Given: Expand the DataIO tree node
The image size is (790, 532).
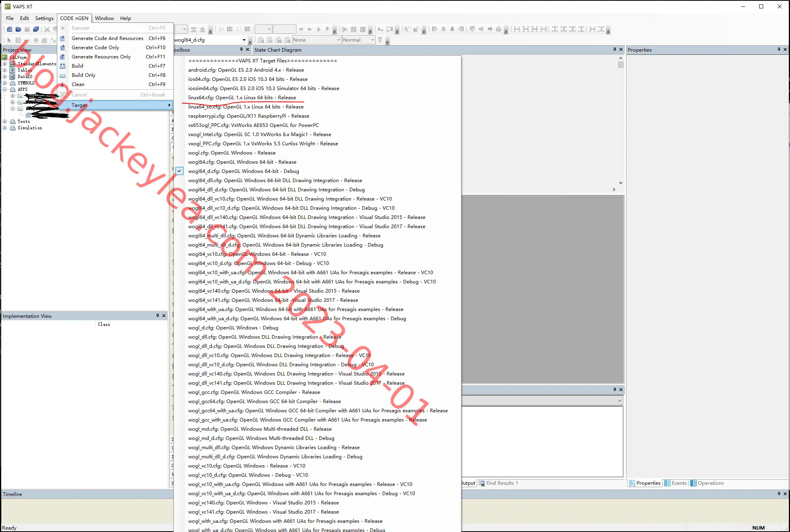Looking at the screenshot, I should click(5, 76).
